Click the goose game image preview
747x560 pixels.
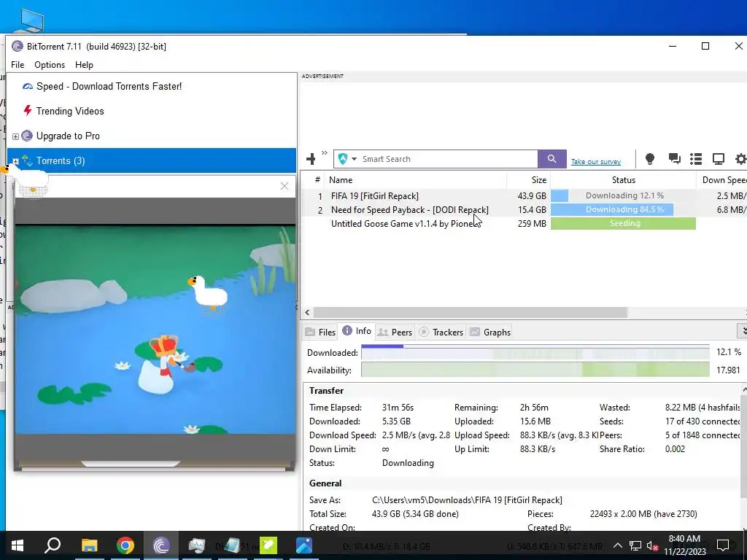(155, 330)
